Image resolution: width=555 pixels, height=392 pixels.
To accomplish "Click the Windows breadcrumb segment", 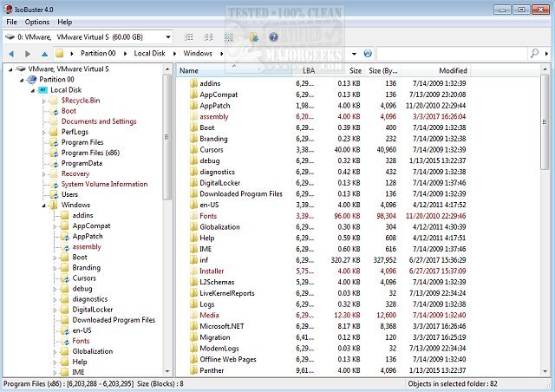I will coord(198,54).
